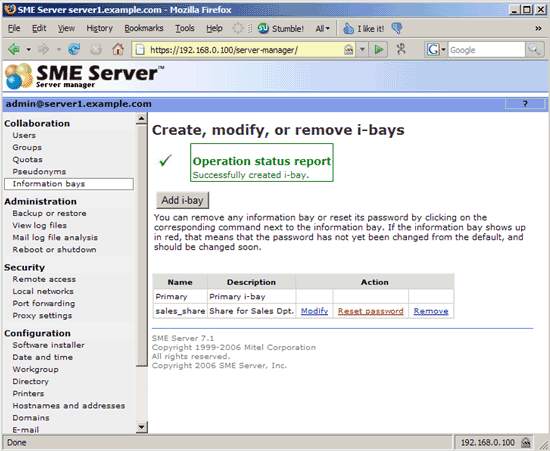Viewport: 550px width, 451px height.
Task: Open the History menu
Action: pyautogui.click(x=100, y=28)
